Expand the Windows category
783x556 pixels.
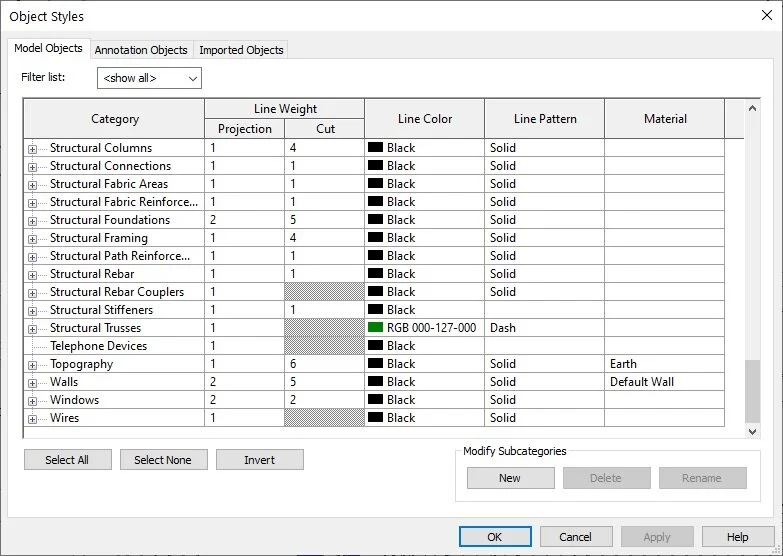click(x=32, y=401)
